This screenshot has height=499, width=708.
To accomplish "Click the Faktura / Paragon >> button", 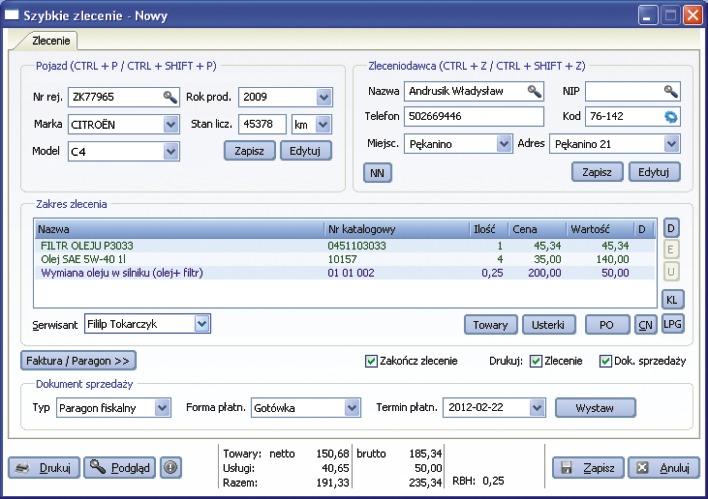I will pos(78,361).
